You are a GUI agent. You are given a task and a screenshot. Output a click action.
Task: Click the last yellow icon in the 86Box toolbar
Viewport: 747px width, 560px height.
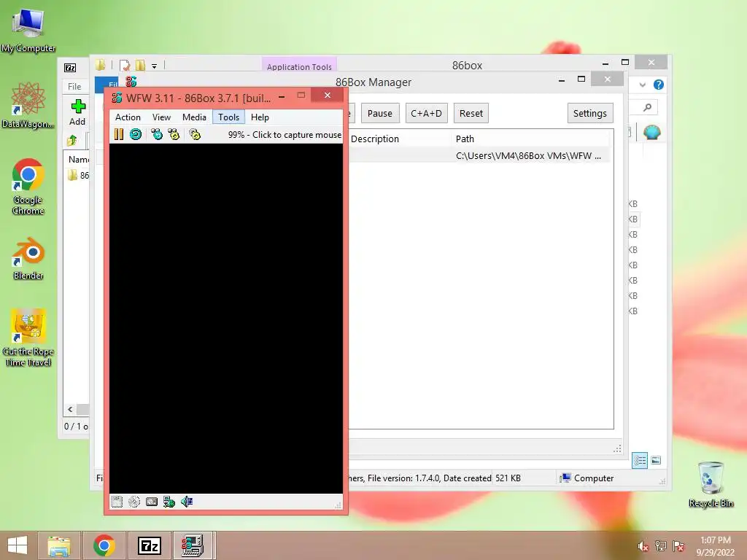pyautogui.click(x=195, y=134)
